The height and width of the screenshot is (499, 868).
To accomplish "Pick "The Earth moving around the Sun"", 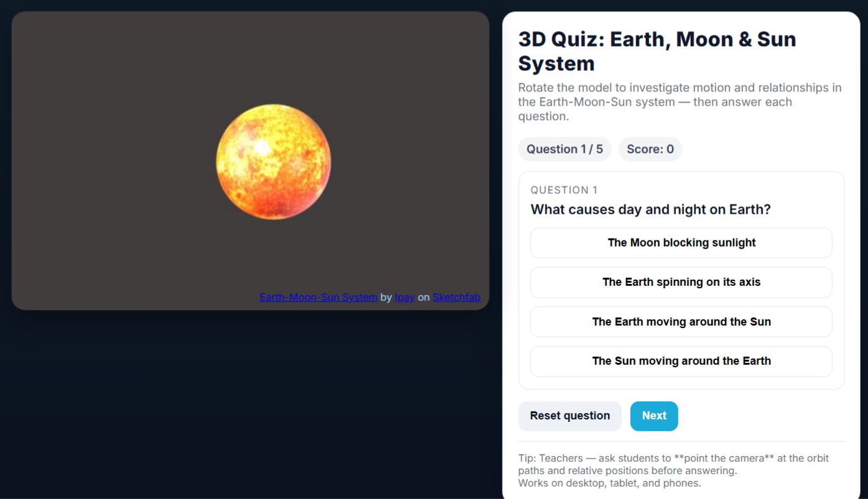I will coord(681,322).
